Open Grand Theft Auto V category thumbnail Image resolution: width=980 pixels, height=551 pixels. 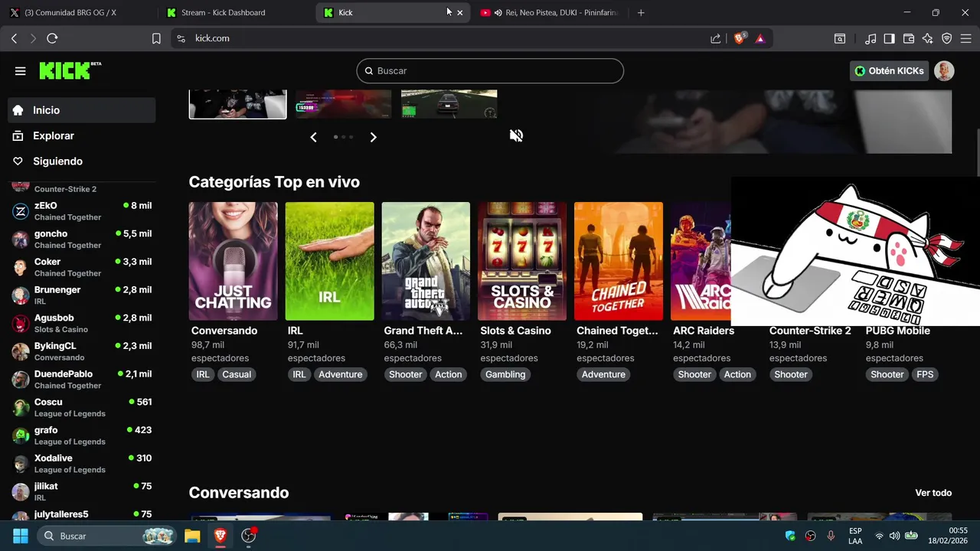tap(426, 261)
